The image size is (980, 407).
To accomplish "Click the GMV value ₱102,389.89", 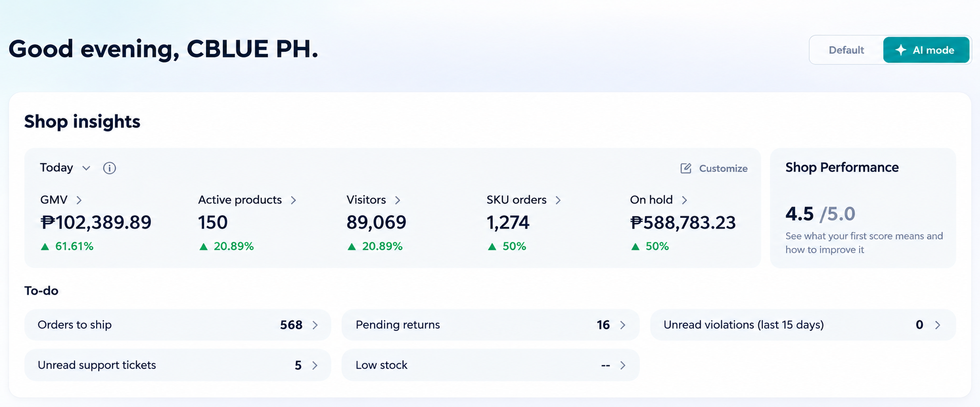I will click(x=96, y=222).
